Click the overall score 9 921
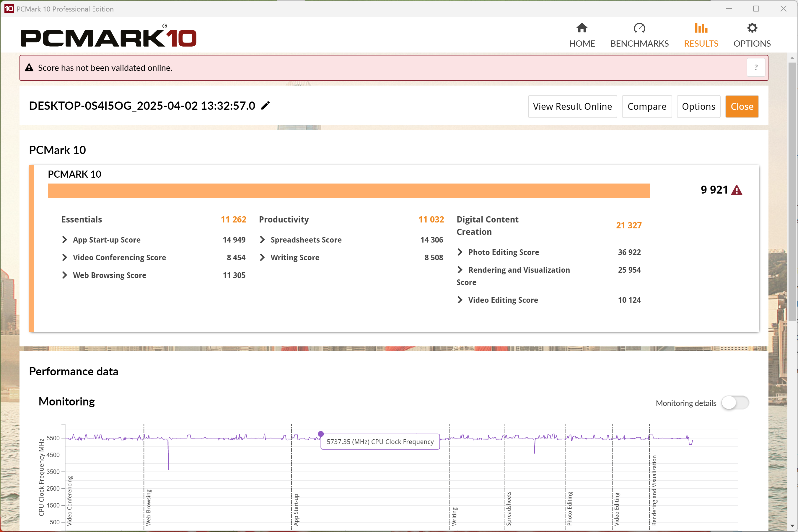The image size is (798, 532). (714, 190)
